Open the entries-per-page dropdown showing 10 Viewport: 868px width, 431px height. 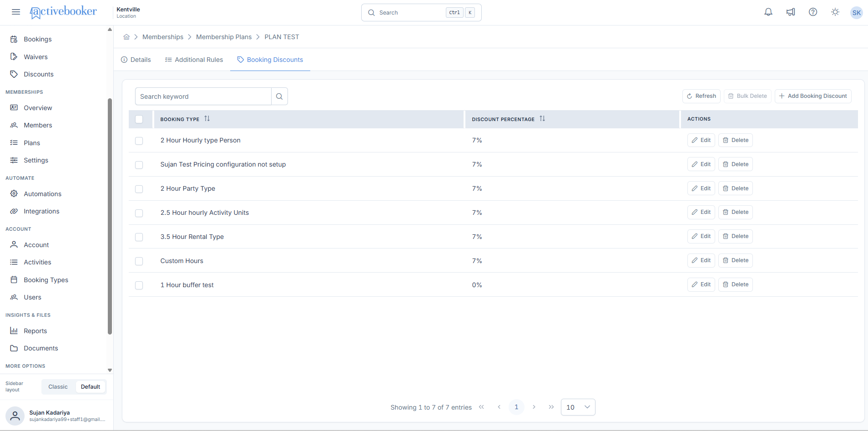click(x=578, y=407)
